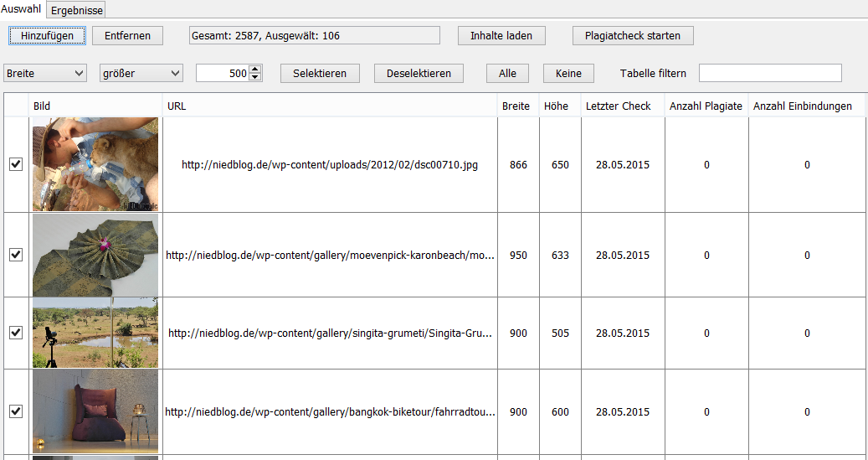The height and width of the screenshot is (460, 868).
Task: Click the width value 950
Action: pos(518,255)
